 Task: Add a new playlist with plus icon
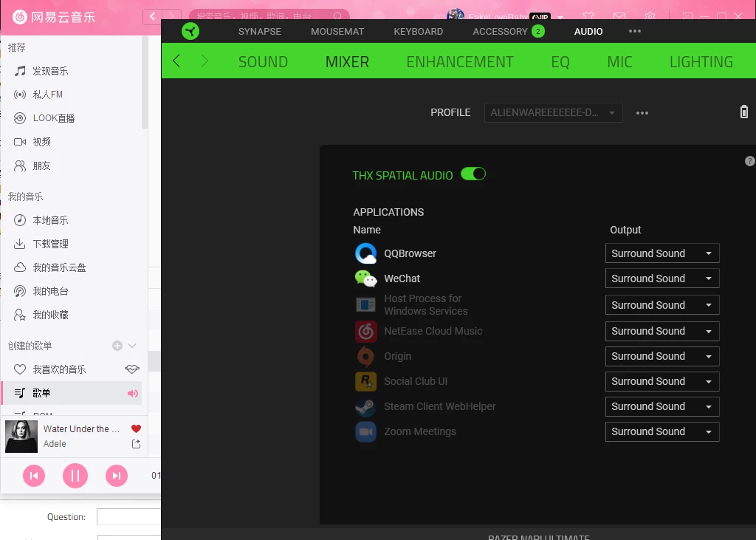(x=117, y=346)
